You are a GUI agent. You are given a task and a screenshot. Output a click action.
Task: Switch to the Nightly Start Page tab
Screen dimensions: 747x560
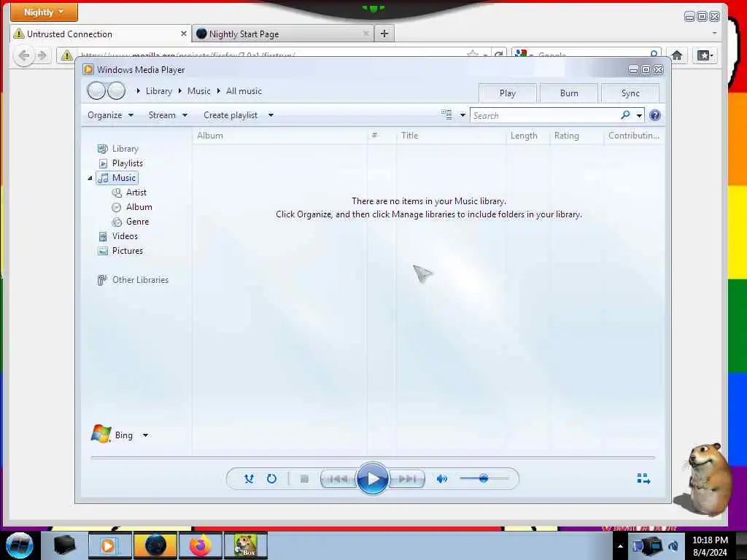(283, 34)
